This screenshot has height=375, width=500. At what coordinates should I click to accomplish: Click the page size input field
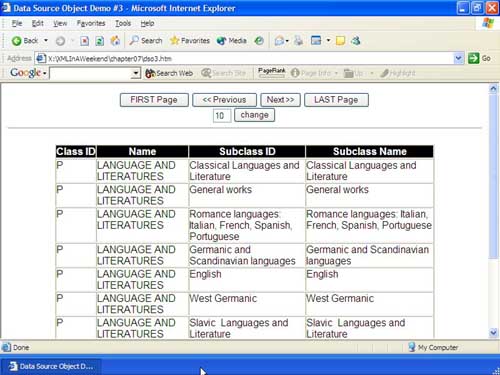point(222,116)
